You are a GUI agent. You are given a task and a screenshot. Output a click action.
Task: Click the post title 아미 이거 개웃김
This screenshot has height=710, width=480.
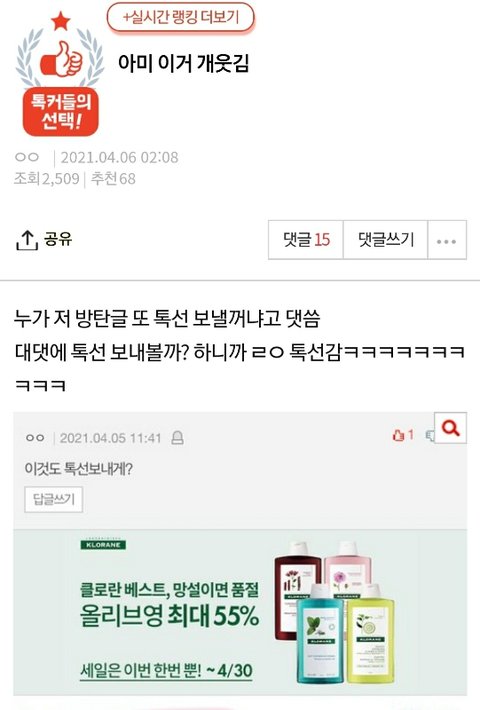tap(183, 63)
